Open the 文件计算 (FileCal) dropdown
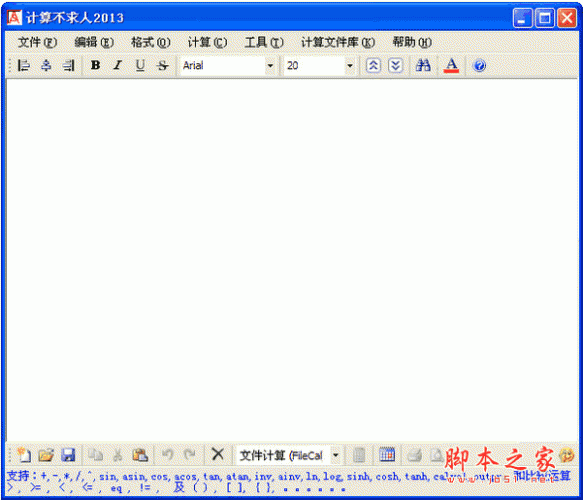The height and width of the screenshot is (500, 583). [x=335, y=455]
